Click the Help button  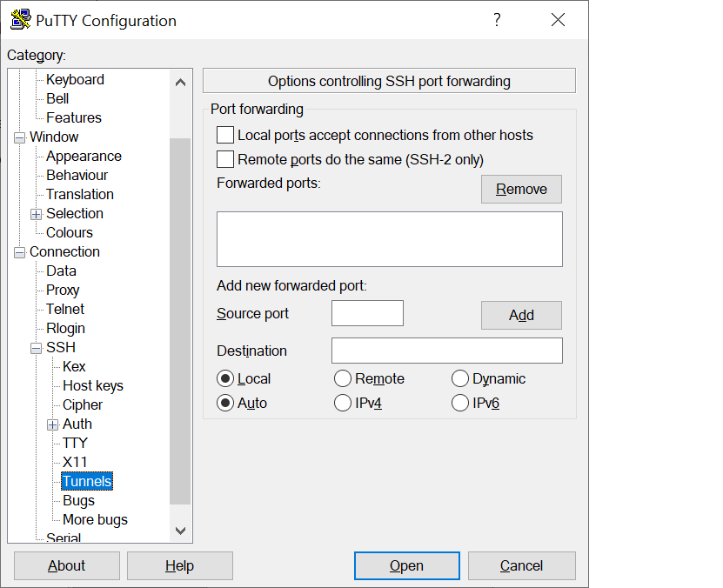(x=180, y=566)
